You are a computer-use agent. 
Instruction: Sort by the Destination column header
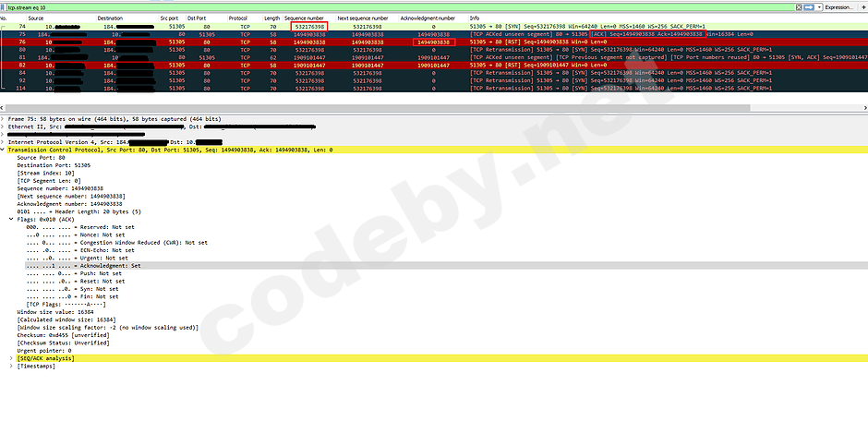pyautogui.click(x=110, y=18)
